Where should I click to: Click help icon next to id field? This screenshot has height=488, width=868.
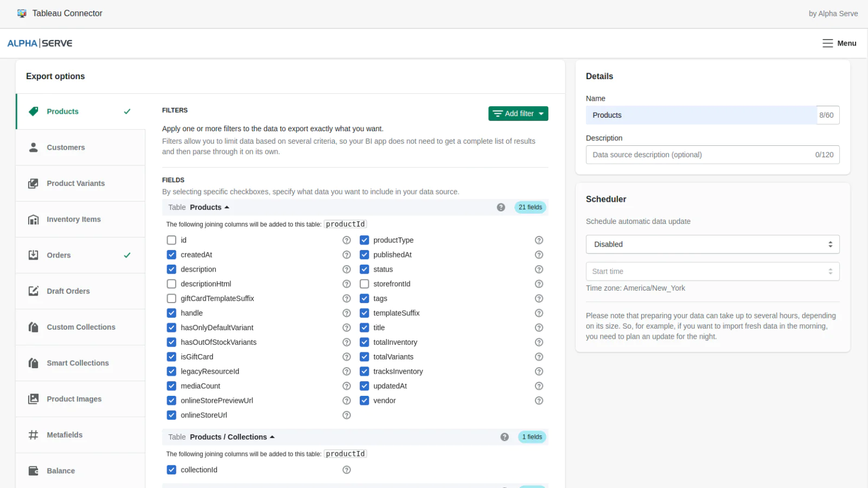coord(347,240)
